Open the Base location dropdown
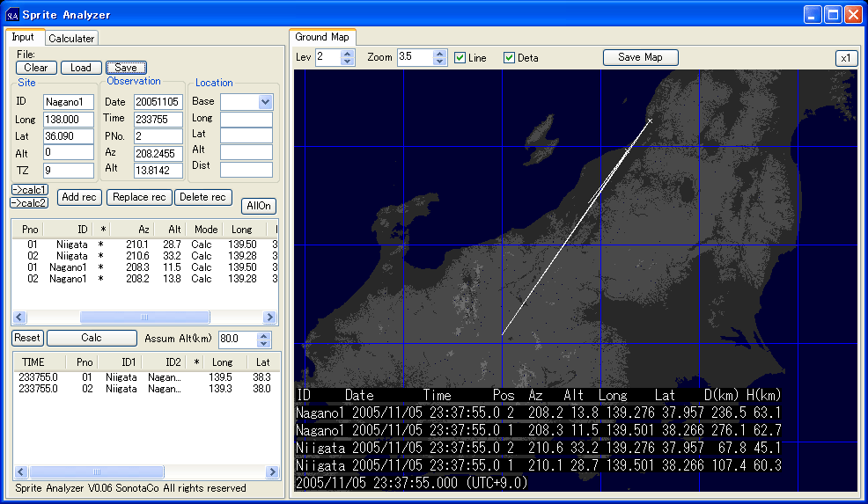The image size is (868, 504). click(265, 102)
